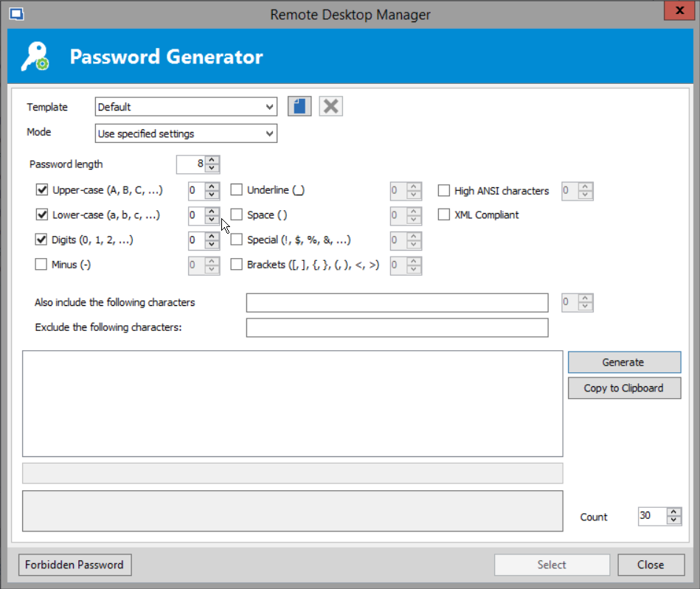Open the Template dropdown
700x589 pixels.
[x=269, y=107]
